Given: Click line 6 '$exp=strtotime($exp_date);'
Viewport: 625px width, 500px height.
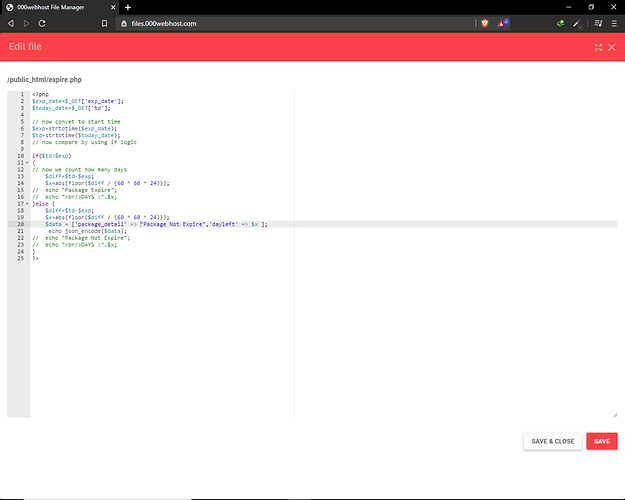Looking at the screenshot, I should [x=75, y=128].
